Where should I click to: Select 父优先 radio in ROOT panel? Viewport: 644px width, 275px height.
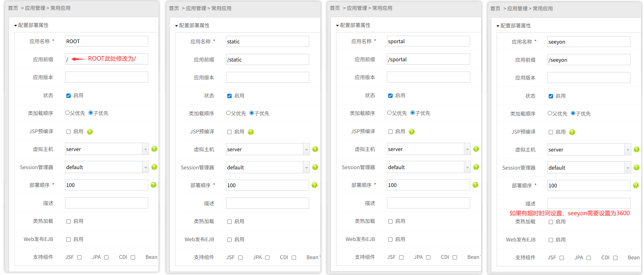(x=68, y=113)
